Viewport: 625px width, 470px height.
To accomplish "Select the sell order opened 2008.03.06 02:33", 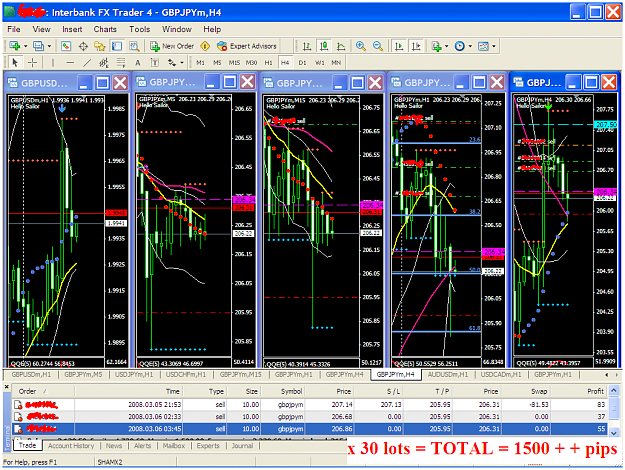I will point(309,417).
